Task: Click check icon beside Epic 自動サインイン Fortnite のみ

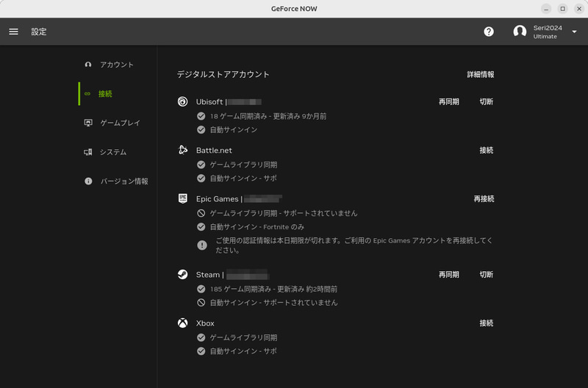Action: tap(201, 227)
